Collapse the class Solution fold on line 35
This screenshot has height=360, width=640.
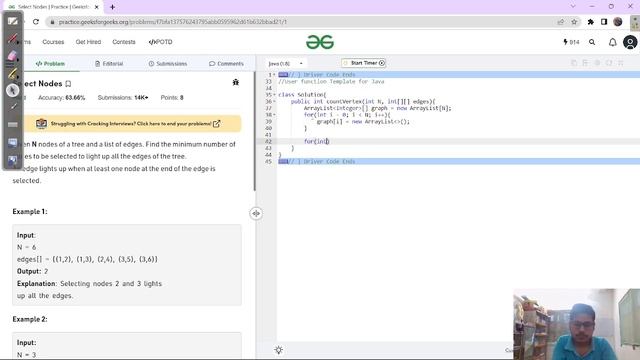pyautogui.click(x=274, y=95)
